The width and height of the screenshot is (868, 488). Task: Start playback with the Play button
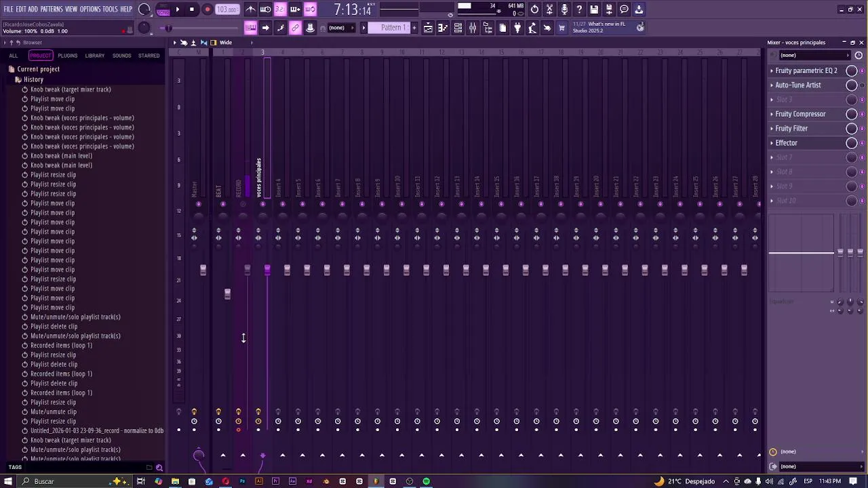click(x=177, y=9)
